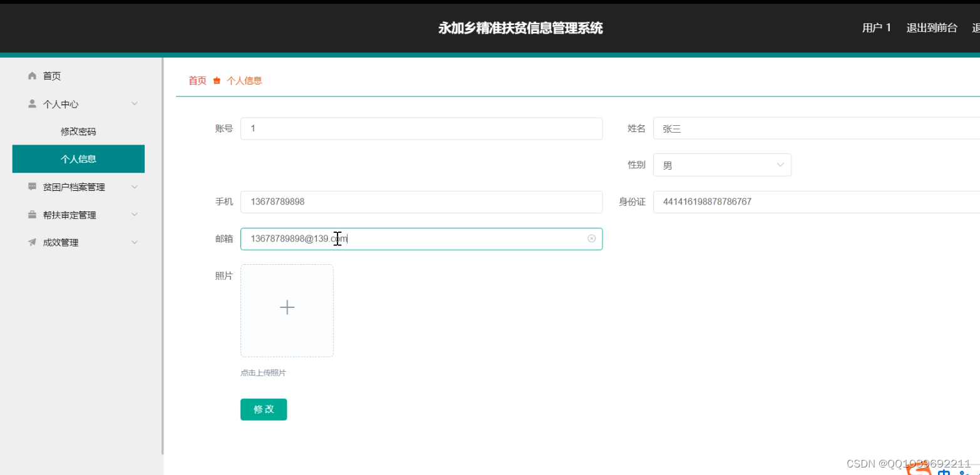Click the 修改 submit button

click(264, 409)
